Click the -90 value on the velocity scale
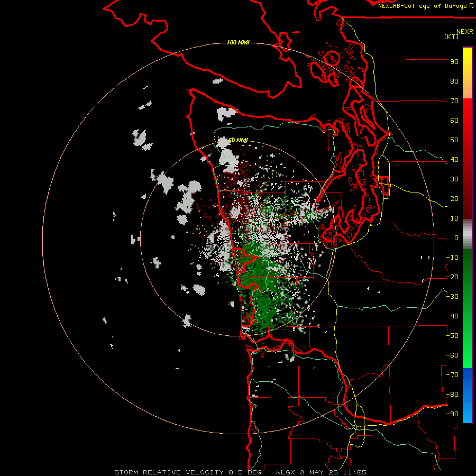The width and height of the screenshot is (476, 476). (x=452, y=414)
